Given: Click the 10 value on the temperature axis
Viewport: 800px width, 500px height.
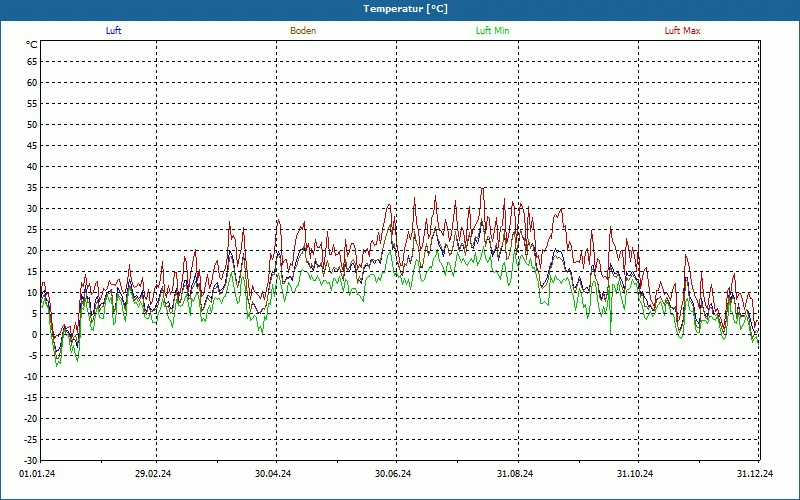Looking at the screenshot, I should (32, 293).
